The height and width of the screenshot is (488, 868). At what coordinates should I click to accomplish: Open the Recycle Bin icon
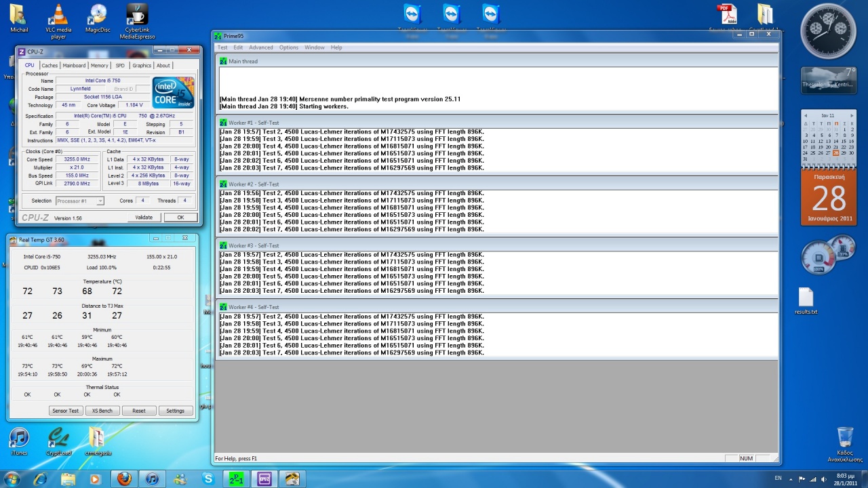click(845, 444)
